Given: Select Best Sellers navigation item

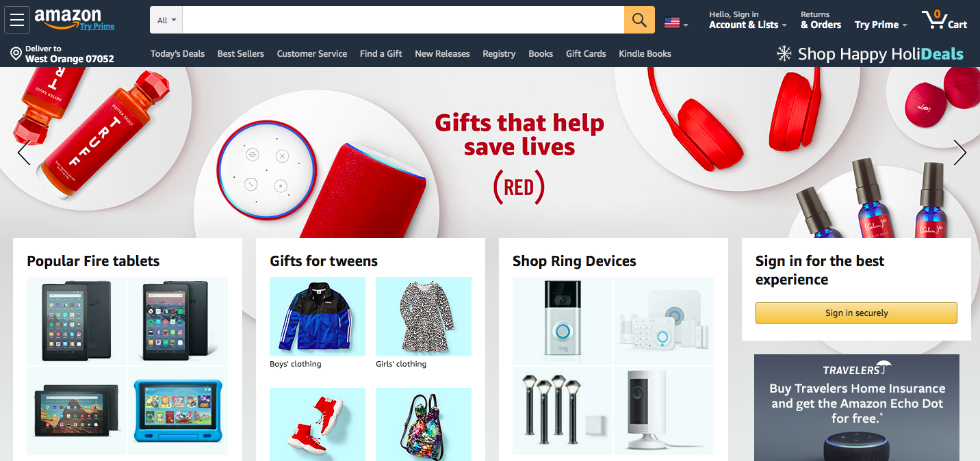Looking at the screenshot, I should pyautogui.click(x=240, y=53).
